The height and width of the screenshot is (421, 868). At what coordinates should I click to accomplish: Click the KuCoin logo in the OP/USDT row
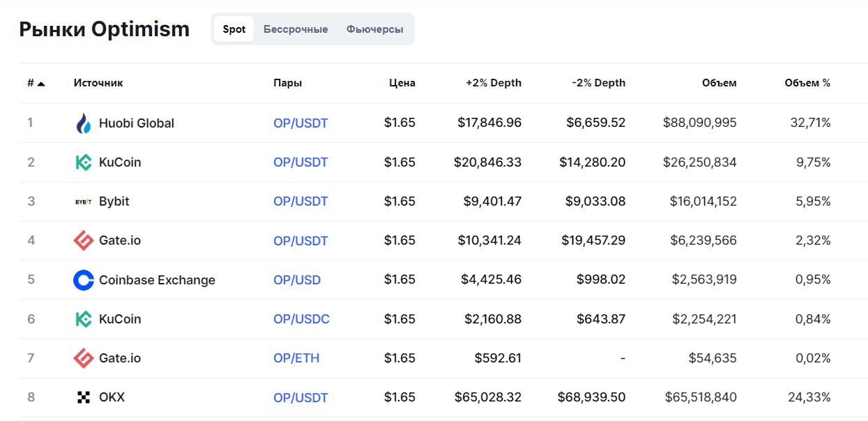click(x=84, y=162)
